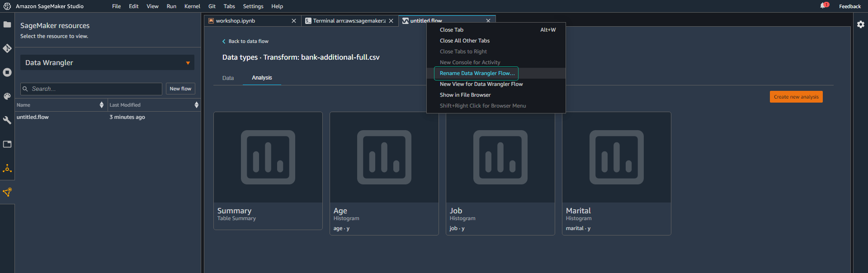Open the Git menu

pyautogui.click(x=212, y=6)
